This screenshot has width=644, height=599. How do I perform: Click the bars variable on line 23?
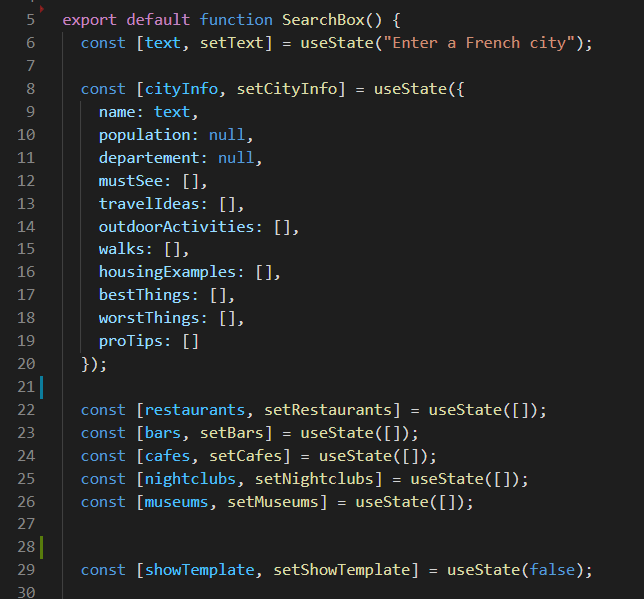163,433
